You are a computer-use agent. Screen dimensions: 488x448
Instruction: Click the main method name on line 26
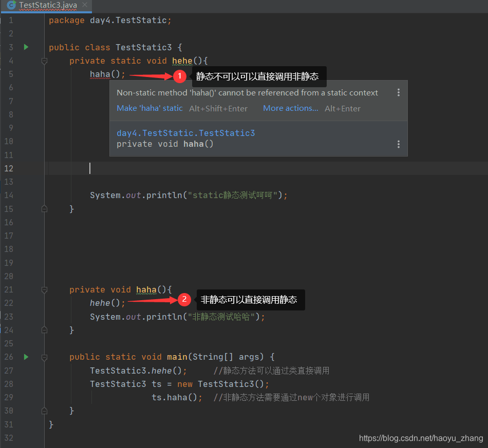(x=177, y=357)
